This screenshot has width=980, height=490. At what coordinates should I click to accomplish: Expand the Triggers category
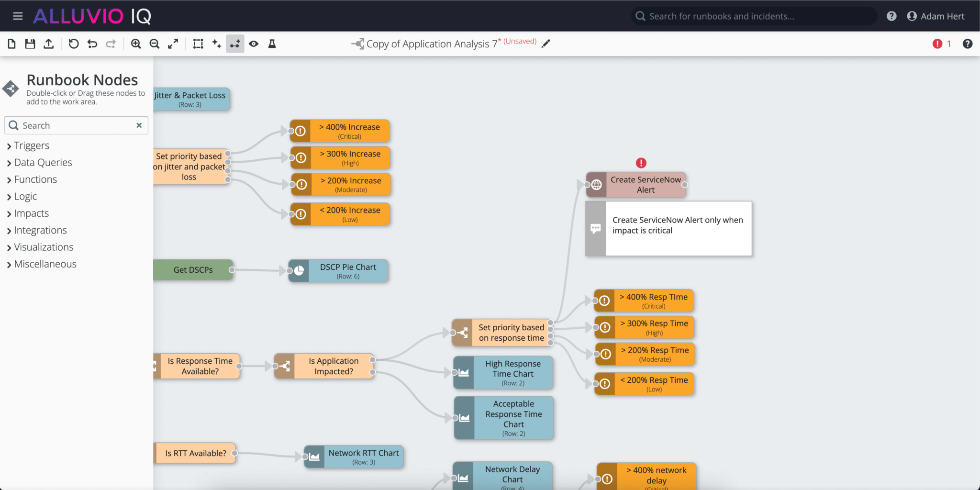coord(31,145)
